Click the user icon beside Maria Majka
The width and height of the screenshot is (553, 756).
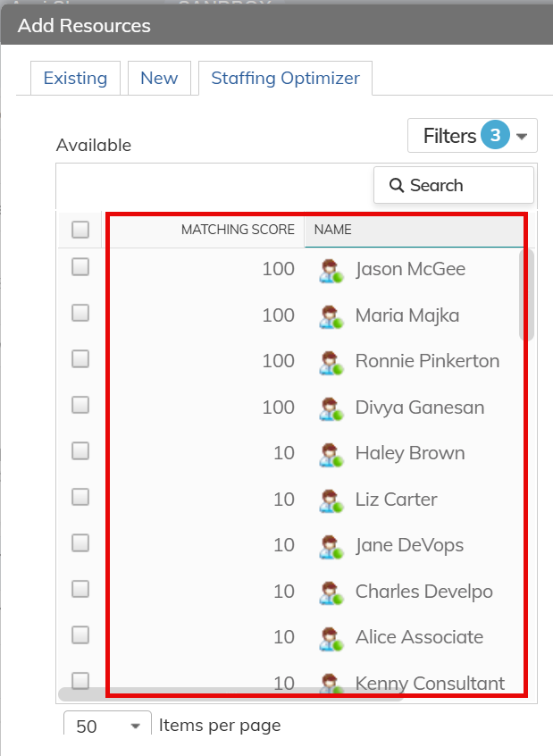[x=331, y=316]
